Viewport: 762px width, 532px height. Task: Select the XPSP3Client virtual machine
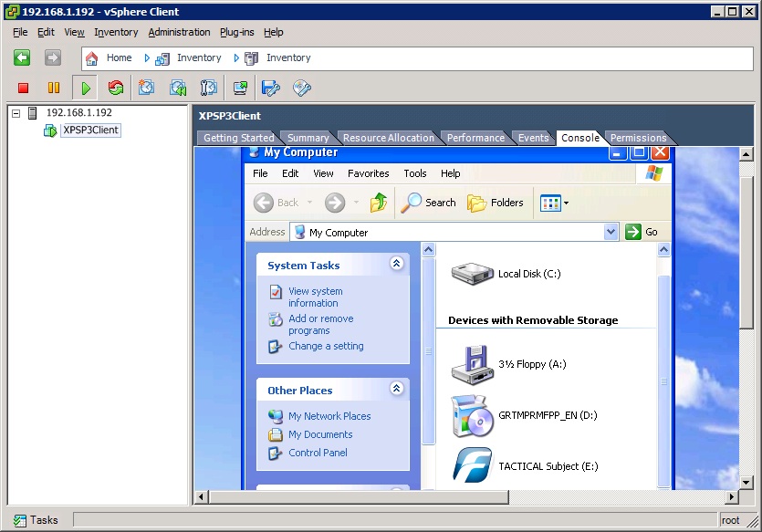90,130
